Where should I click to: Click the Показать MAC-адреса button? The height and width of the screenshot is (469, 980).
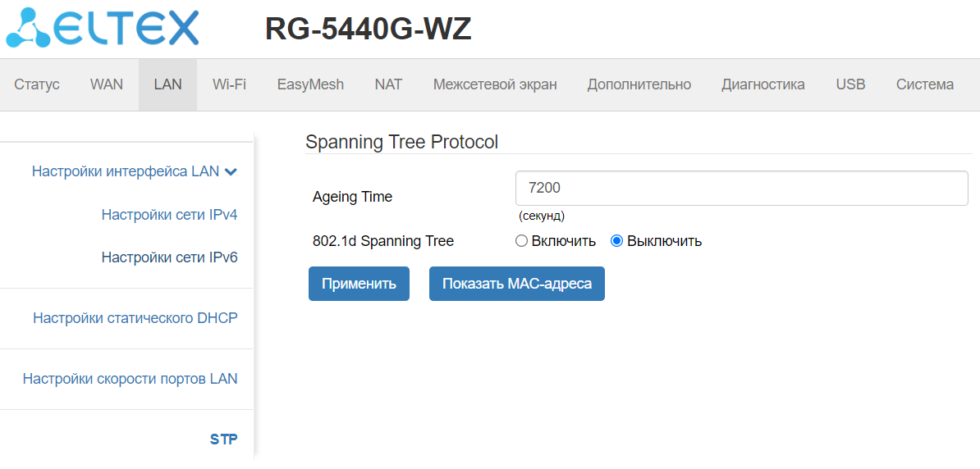pos(516,284)
